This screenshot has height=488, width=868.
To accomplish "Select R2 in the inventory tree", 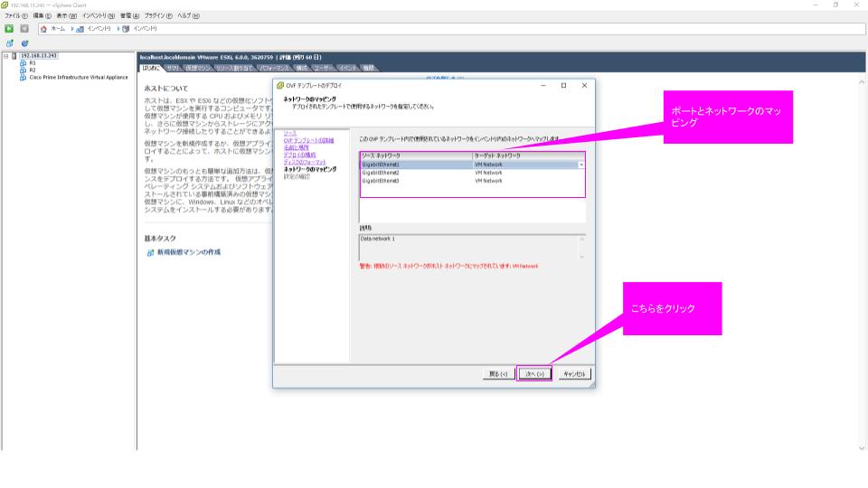I will point(33,70).
